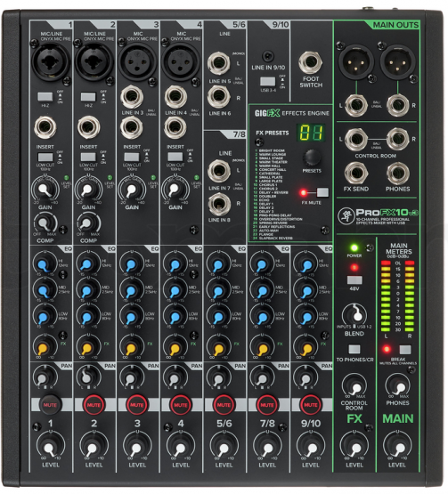The width and height of the screenshot is (448, 494).
Task: Click the LINE IN 9/10 mini jack
Action: tap(268, 57)
